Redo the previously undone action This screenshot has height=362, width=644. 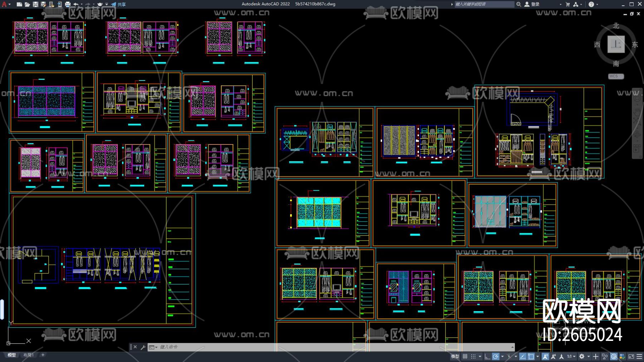88,4
